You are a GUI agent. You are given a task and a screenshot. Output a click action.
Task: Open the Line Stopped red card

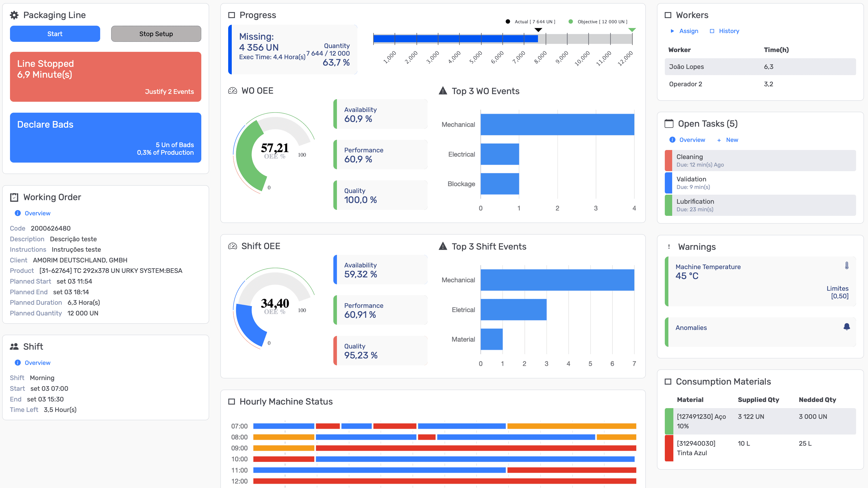click(105, 77)
